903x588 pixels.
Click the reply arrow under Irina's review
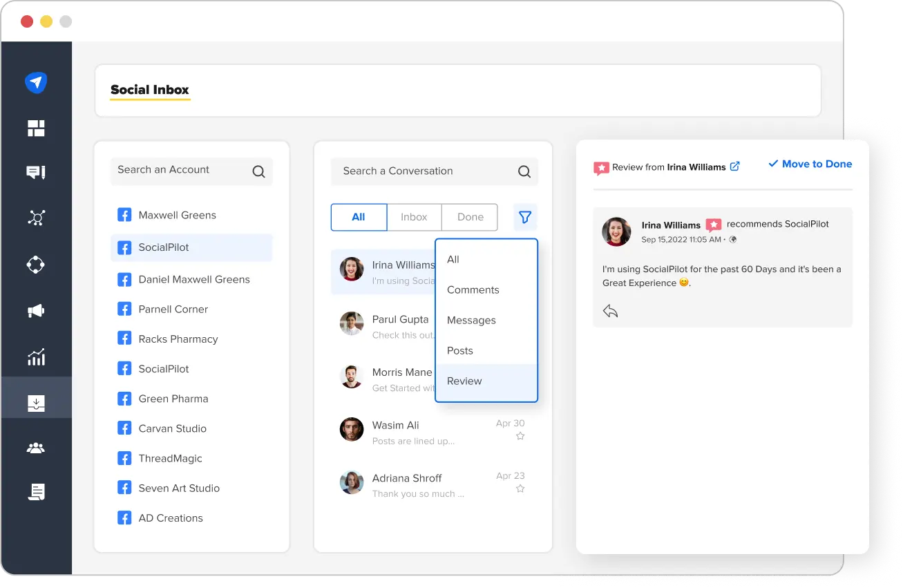tap(610, 311)
